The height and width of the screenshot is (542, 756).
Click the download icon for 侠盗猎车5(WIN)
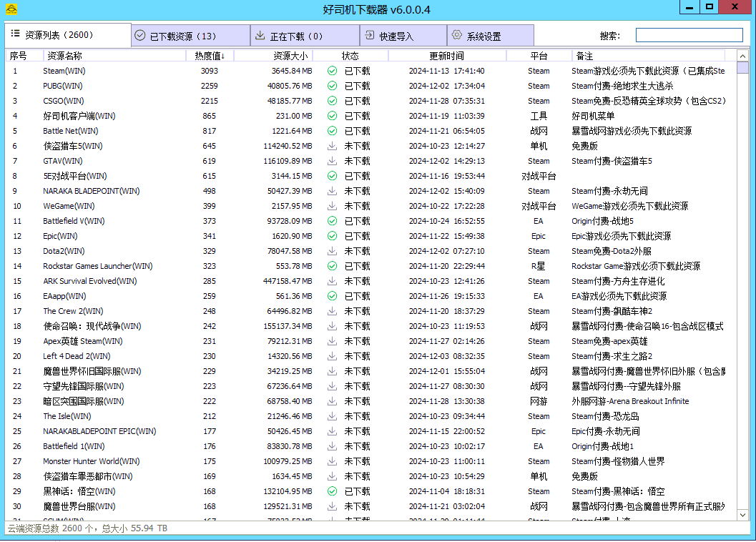pyautogui.click(x=332, y=146)
